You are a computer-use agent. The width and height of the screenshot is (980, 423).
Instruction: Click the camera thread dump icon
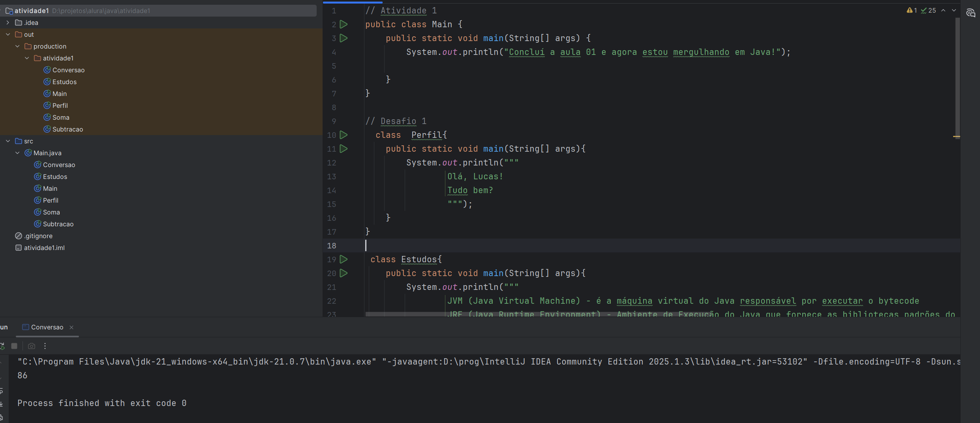(x=32, y=346)
